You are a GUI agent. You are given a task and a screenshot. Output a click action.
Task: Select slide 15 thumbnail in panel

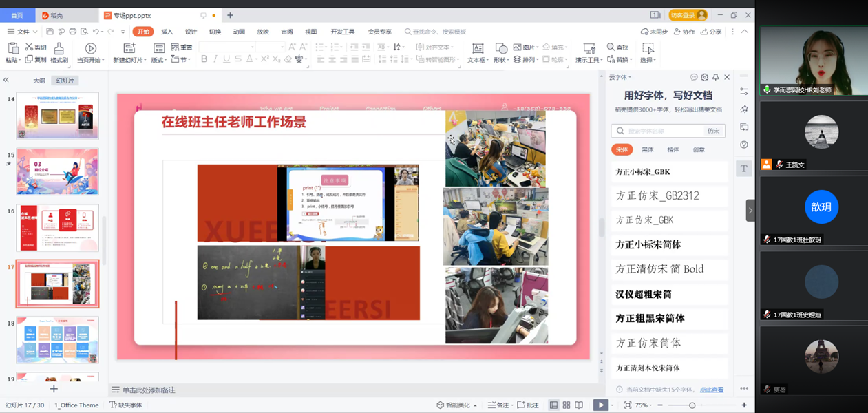coord(57,171)
